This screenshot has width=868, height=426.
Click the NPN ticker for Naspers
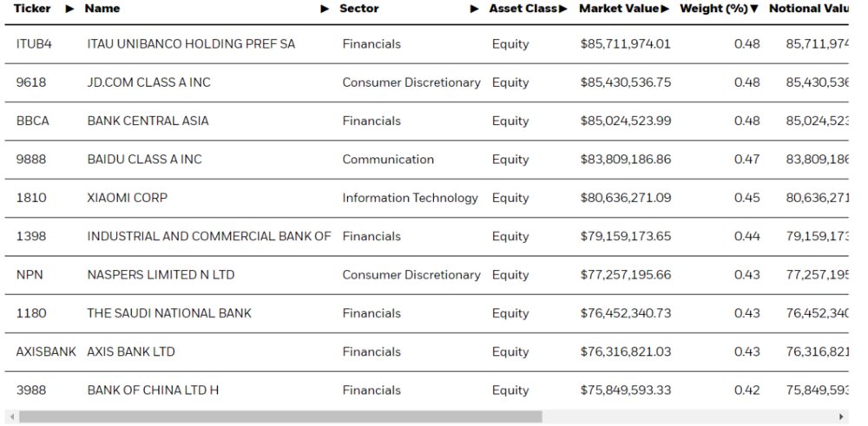(x=30, y=275)
